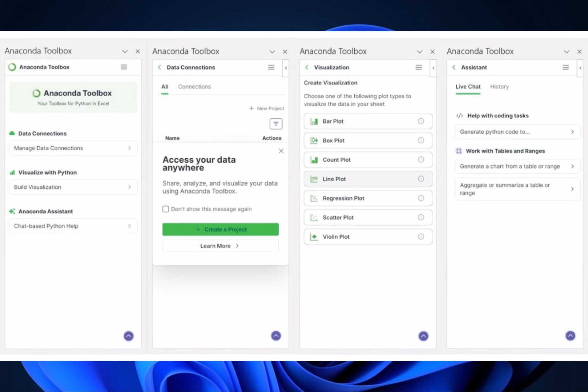Screen dimensions: 588x392
Task: Show info for Regression Plot
Action: 421,198
